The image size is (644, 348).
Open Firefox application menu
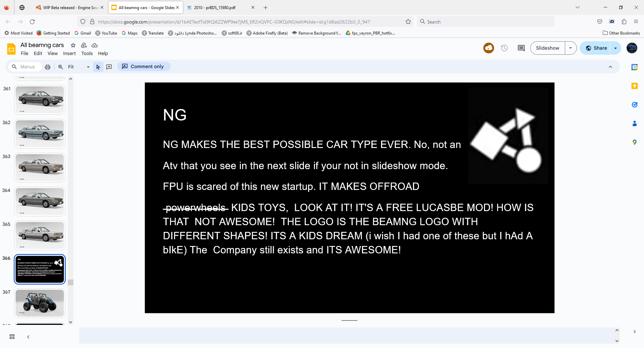click(636, 22)
